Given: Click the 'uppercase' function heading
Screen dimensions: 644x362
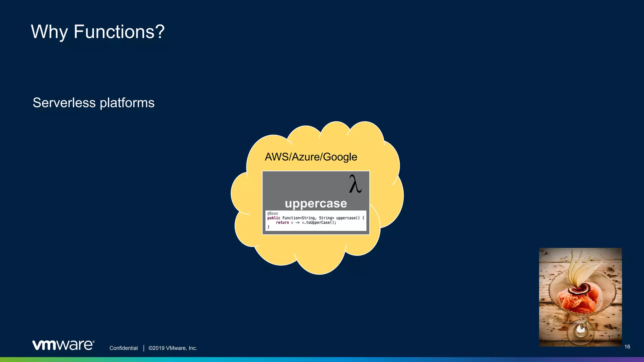Looking at the screenshot, I should 316,203.
